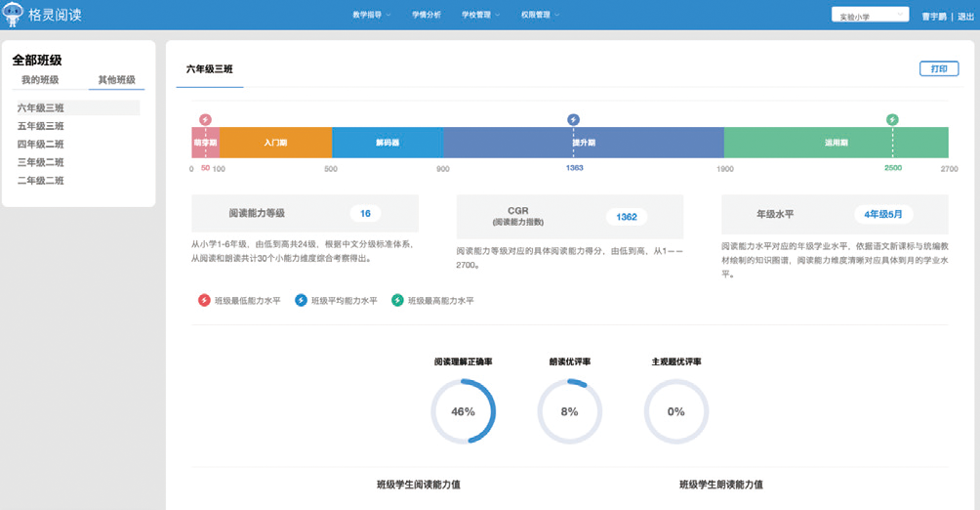
Task: Click the purple-blue 提升期 stage segment
Action: click(584, 143)
